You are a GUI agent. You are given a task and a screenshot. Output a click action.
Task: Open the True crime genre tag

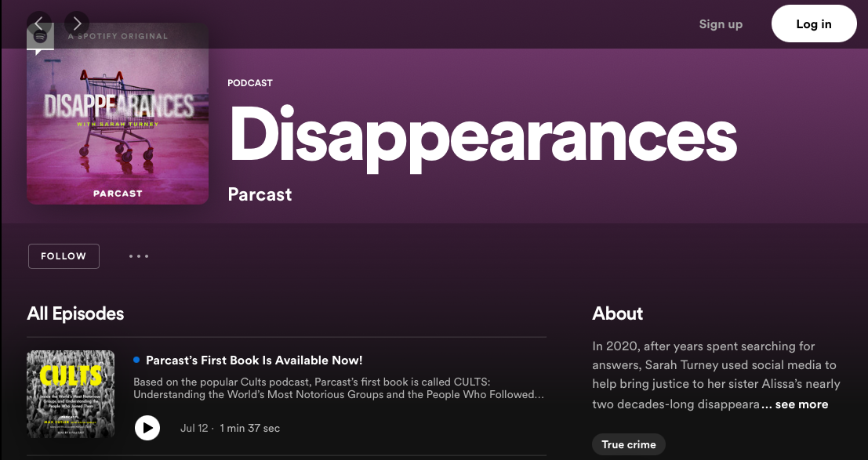(629, 444)
